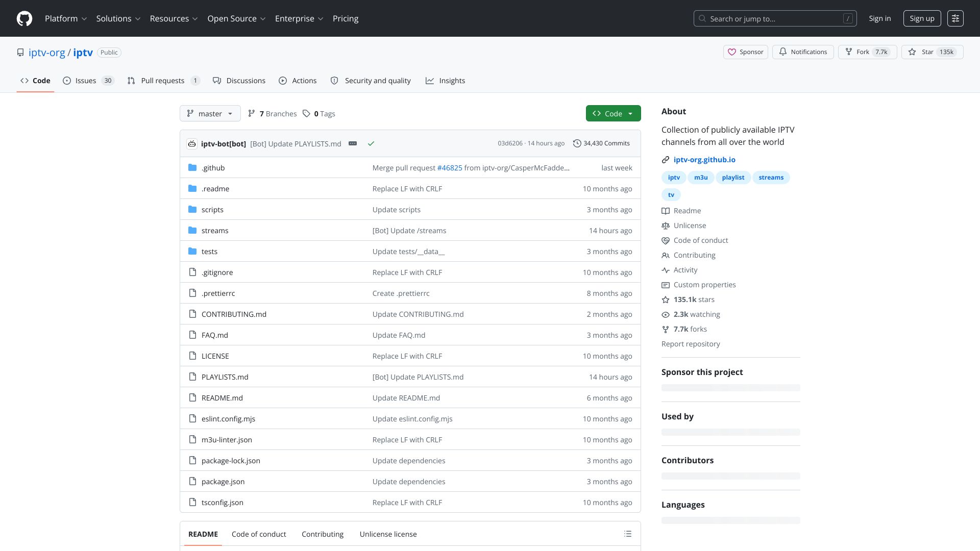Expand the Open Source menu

tap(237, 18)
